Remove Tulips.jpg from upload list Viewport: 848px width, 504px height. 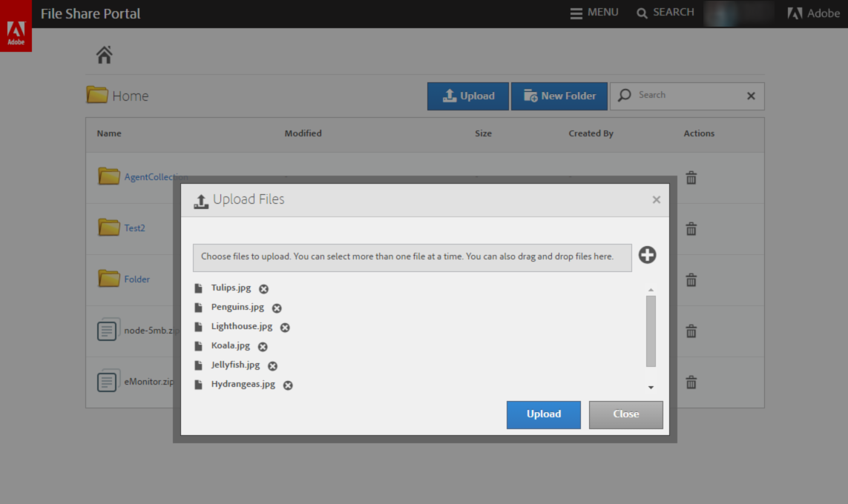(x=263, y=289)
